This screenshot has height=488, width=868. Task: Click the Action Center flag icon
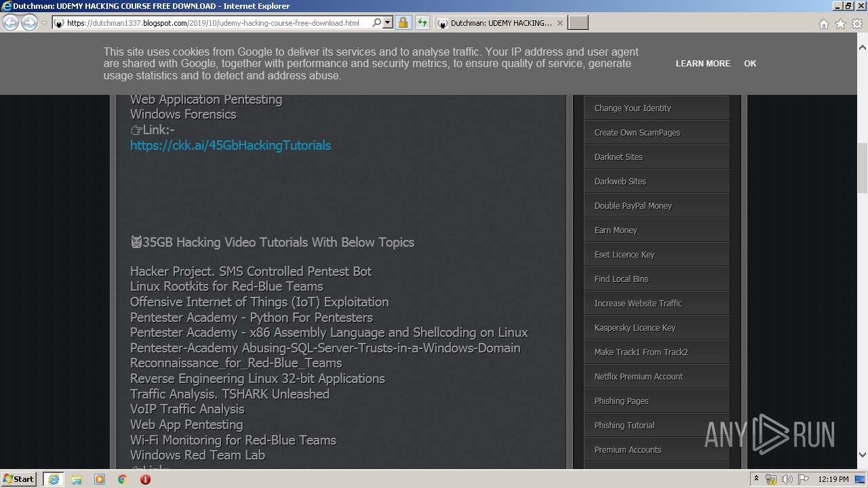click(804, 479)
